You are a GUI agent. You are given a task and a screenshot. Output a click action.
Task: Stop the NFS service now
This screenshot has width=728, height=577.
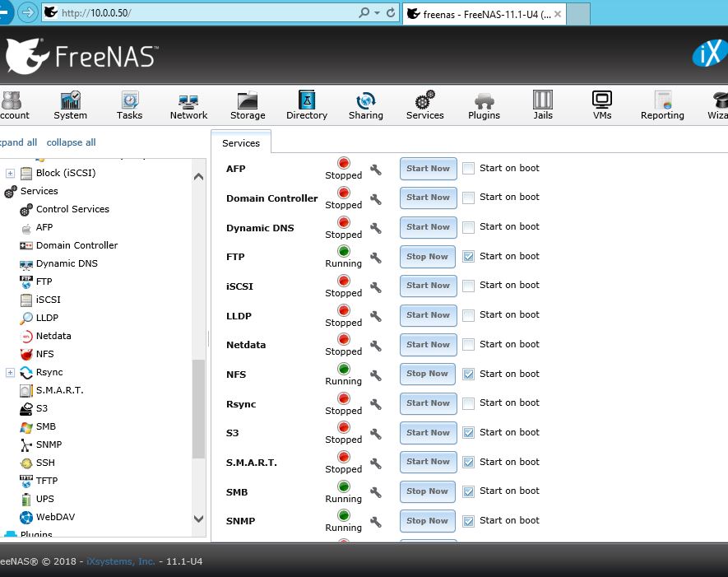click(427, 374)
